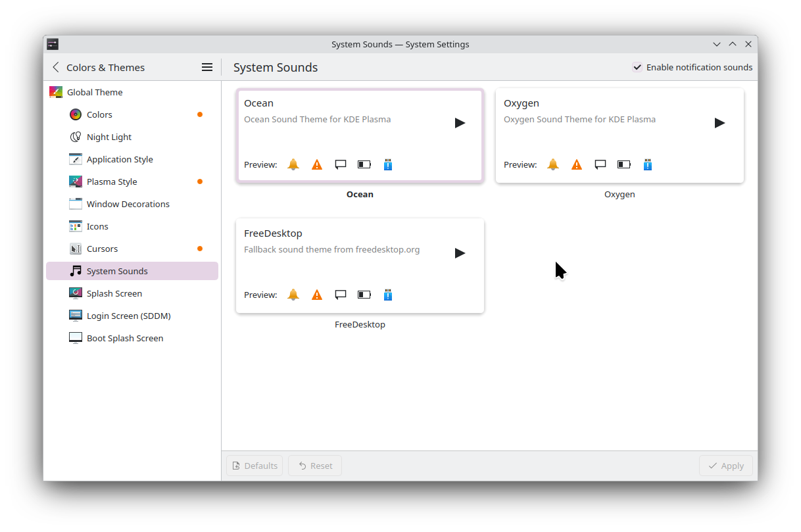
Task: Play the FreeDesktop sound theme preview
Action: coord(460,253)
